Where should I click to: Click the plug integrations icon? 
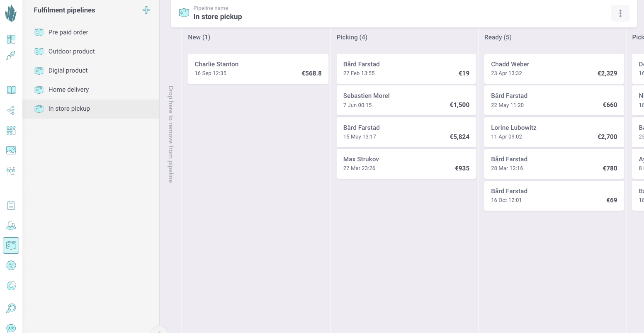[11, 56]
